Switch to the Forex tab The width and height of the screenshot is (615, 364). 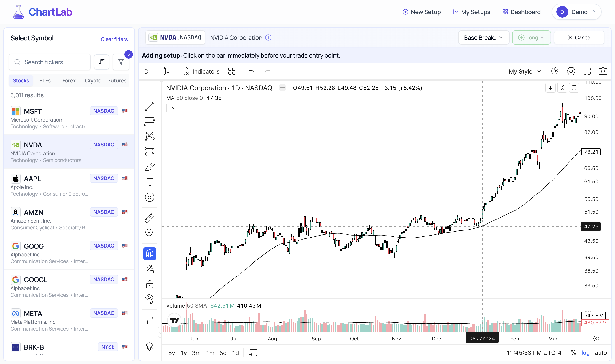(69, 81)
